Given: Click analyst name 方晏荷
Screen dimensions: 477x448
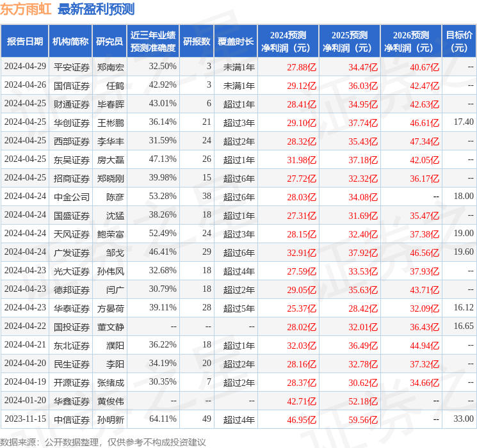Looking at the screenshot, I should click(x=111, y=308).
